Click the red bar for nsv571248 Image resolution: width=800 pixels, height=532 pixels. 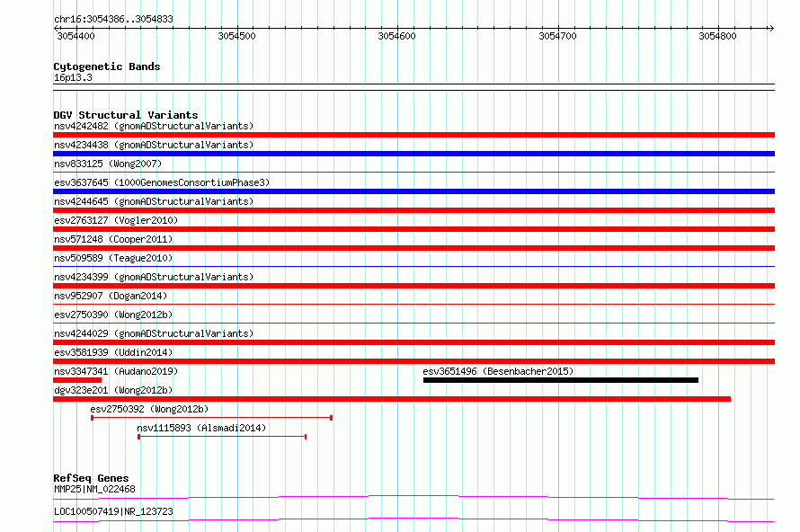tap(413, 248)
